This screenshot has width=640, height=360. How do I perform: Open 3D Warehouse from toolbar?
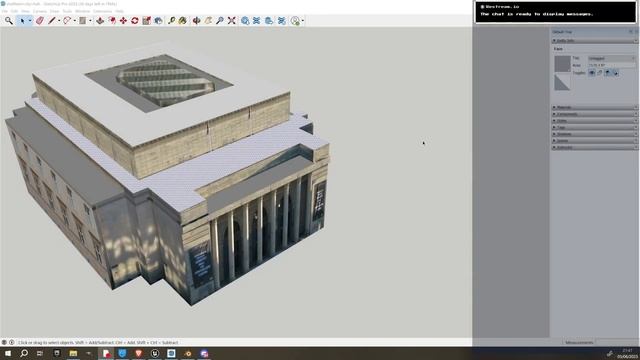[245, 20]
